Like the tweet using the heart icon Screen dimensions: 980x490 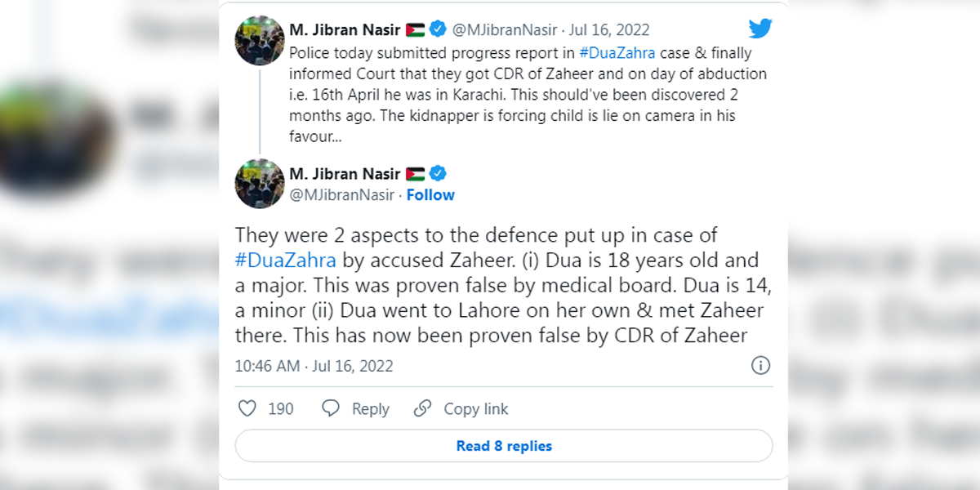[x=247, y=408]
